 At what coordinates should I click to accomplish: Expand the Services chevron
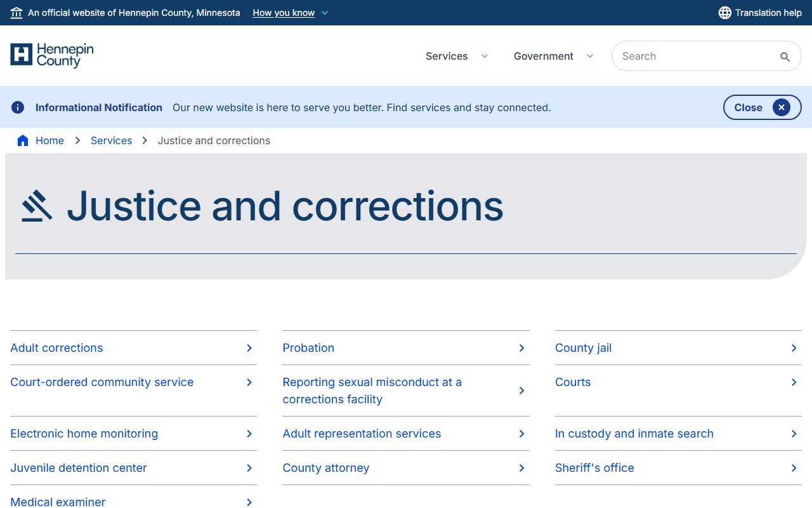pos(485,56)
